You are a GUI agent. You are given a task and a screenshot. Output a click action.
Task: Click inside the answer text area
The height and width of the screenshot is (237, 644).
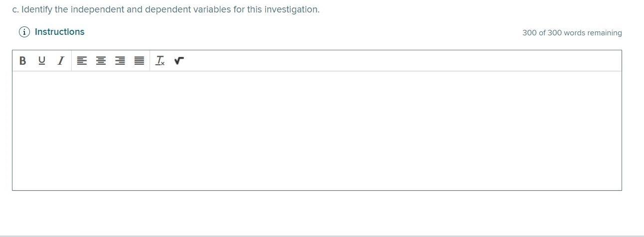point(317,130)
